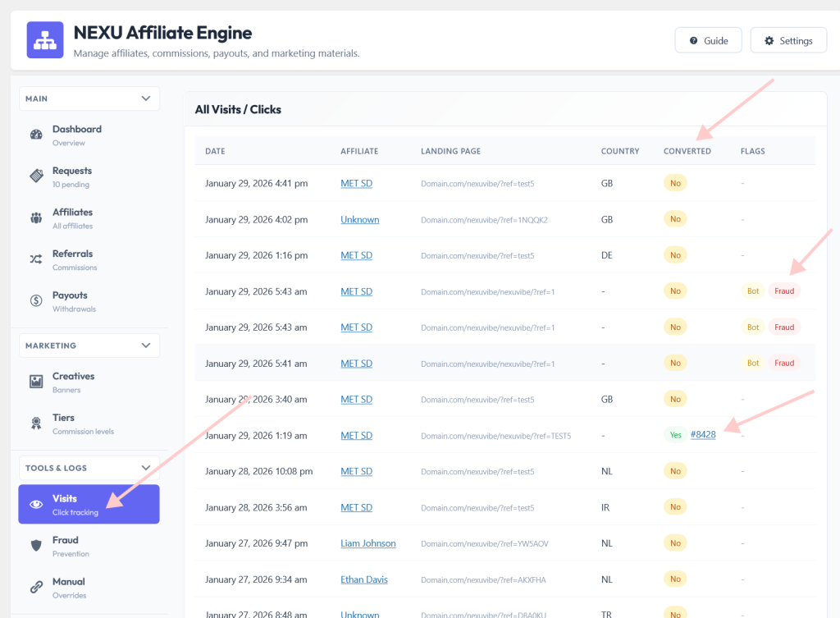
Task: Click the gear icon in Settings button
Action: coord(769,41)
